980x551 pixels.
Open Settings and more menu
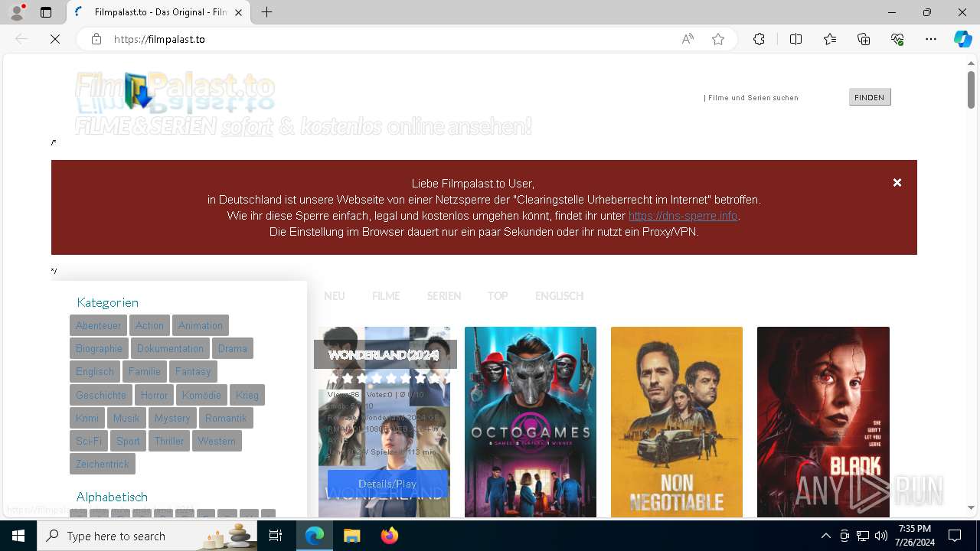click(x=931, y=39)
